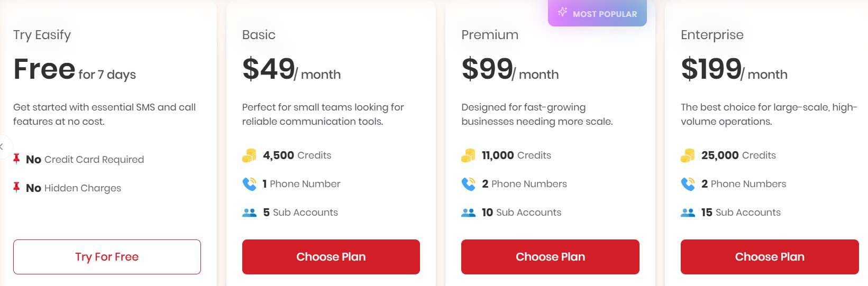Click the Premium plan title
Image resolution: width=868 pixels, height=286 pixels.
pyautogui.click(x=489, y=35)
